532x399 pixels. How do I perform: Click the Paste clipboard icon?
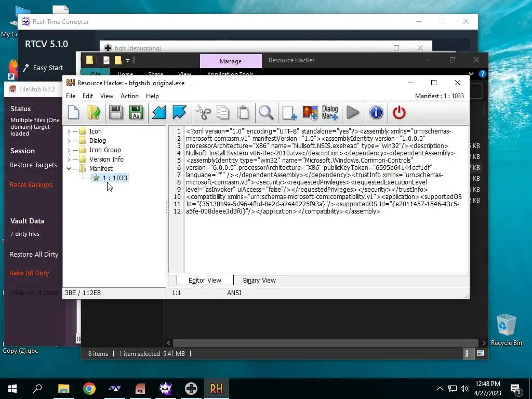tap(243, 113)
